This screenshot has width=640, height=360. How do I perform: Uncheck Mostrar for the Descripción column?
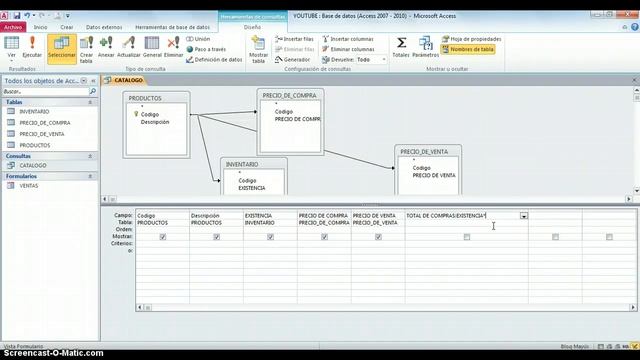tap(217, 237)
